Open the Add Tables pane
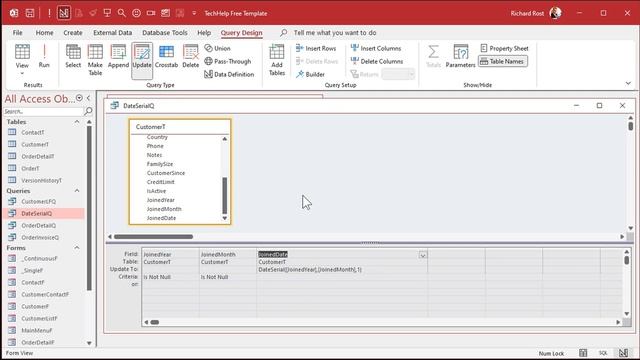Screen dimensions: 640x360 277,60
